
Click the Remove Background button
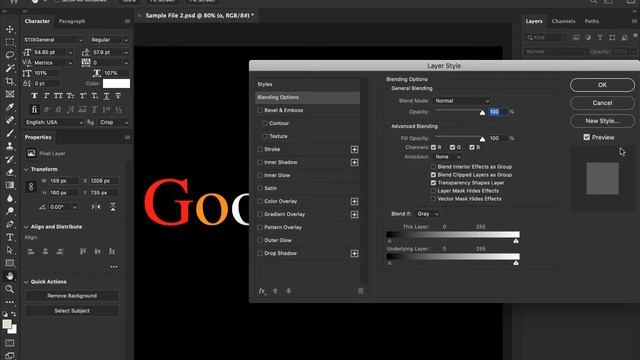coord(72,296)
